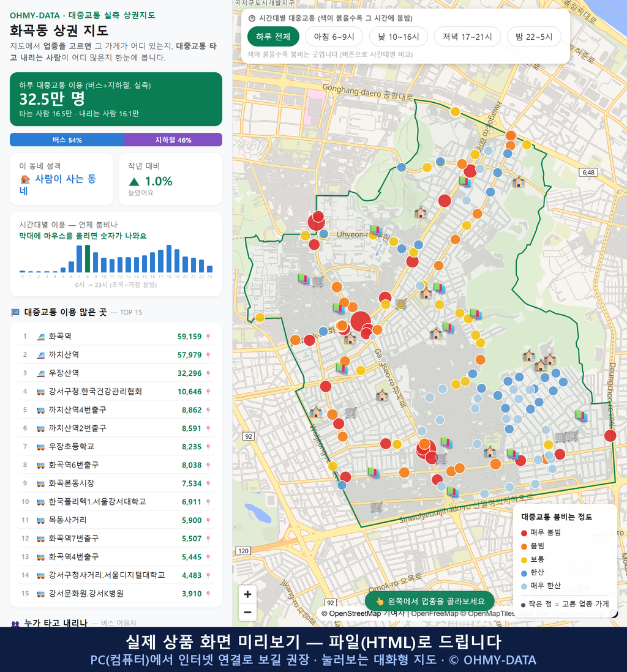Screen dimensions: 627x672
Task: Switch to the 낮 10~16시 filter
Action: pyautogui.click(x=399, y=37)
